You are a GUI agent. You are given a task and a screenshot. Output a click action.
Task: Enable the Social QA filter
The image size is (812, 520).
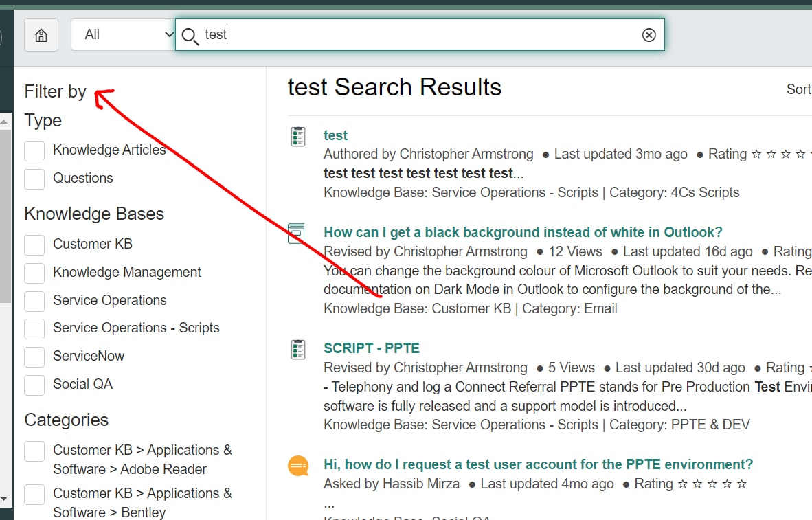(x=34, y=385)
